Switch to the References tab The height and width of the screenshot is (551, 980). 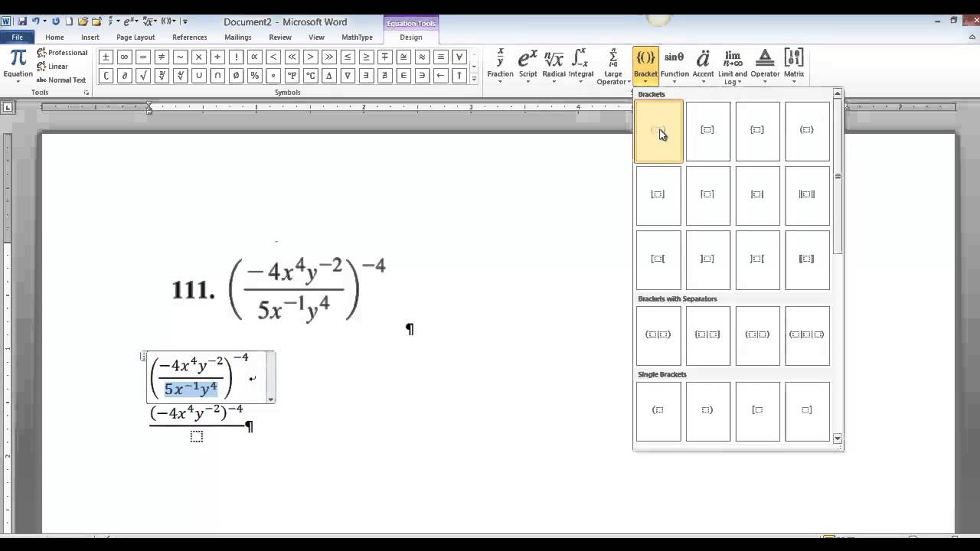coord(190,37)
